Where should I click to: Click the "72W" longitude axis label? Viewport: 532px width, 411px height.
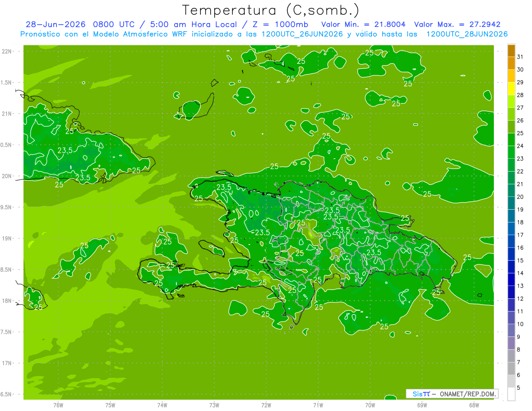[266, 405]
